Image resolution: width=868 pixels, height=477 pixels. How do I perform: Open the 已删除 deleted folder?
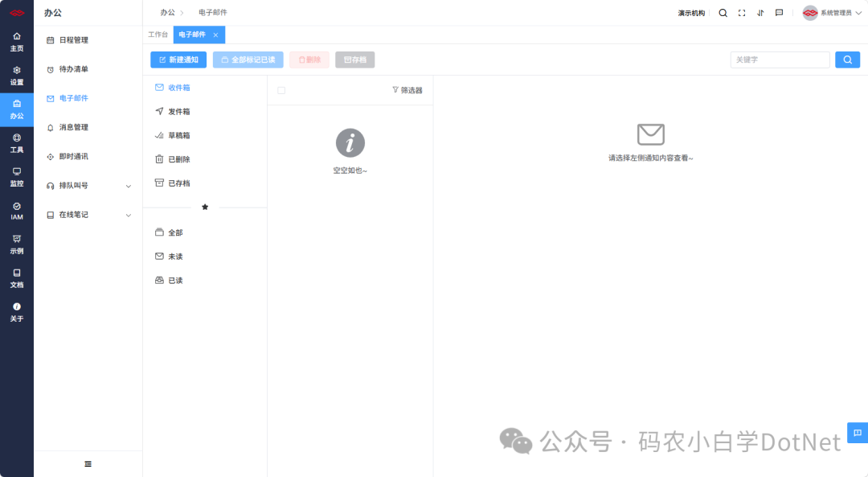tap(205, 159)
